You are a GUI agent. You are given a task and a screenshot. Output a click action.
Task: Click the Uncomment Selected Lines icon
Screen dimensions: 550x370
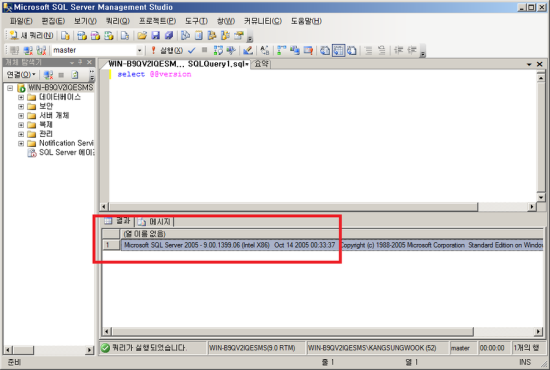point(382,51)
